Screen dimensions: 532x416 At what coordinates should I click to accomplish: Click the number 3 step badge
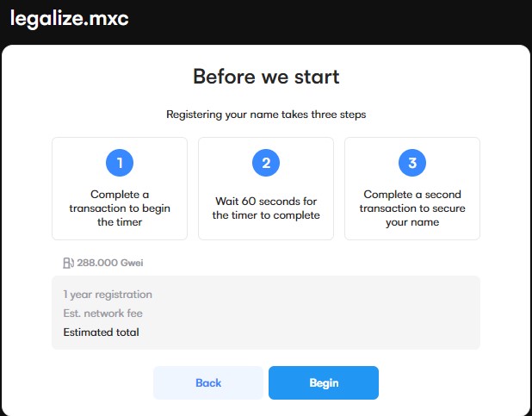pos(412,163)
